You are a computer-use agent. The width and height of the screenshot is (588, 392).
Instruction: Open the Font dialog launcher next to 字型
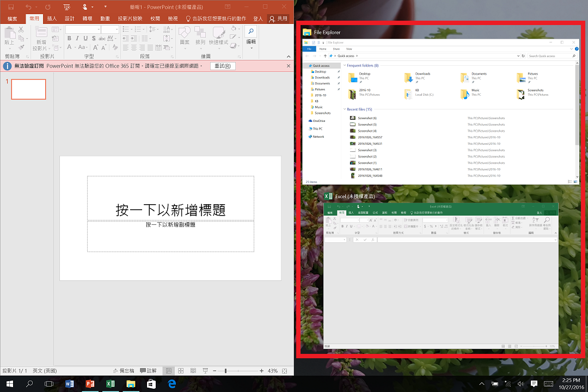(x=117, y=57)
